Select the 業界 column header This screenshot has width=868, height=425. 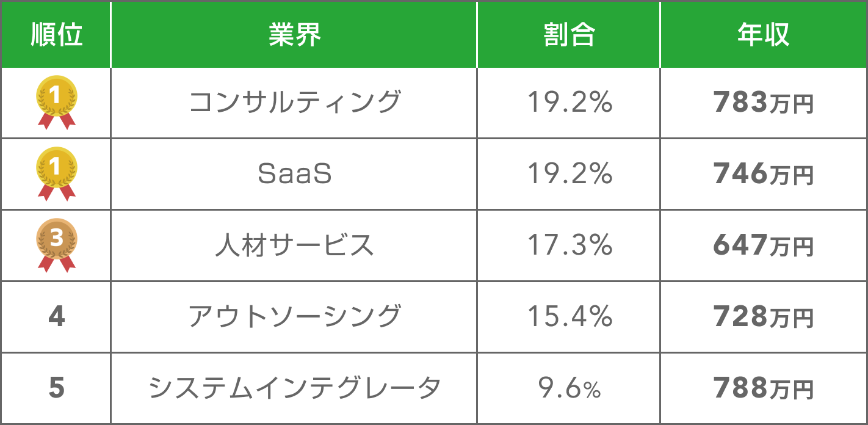(294, 35)
